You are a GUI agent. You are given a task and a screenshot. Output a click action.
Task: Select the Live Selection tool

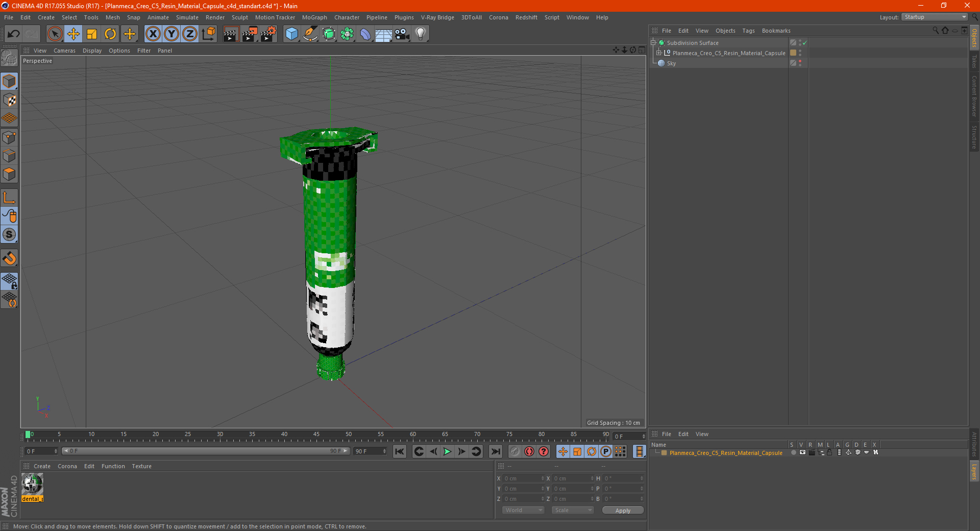pyautogui.click(x=55, y=34)
